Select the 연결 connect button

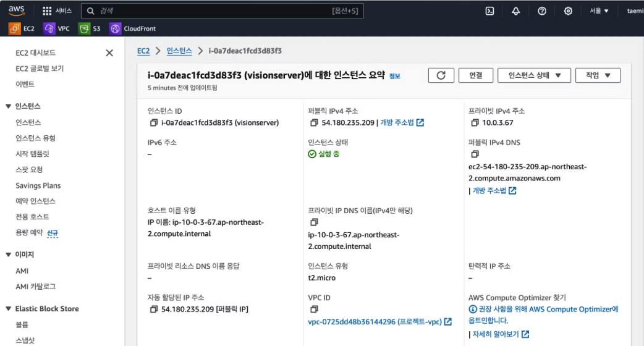click(x=476, y=75)
